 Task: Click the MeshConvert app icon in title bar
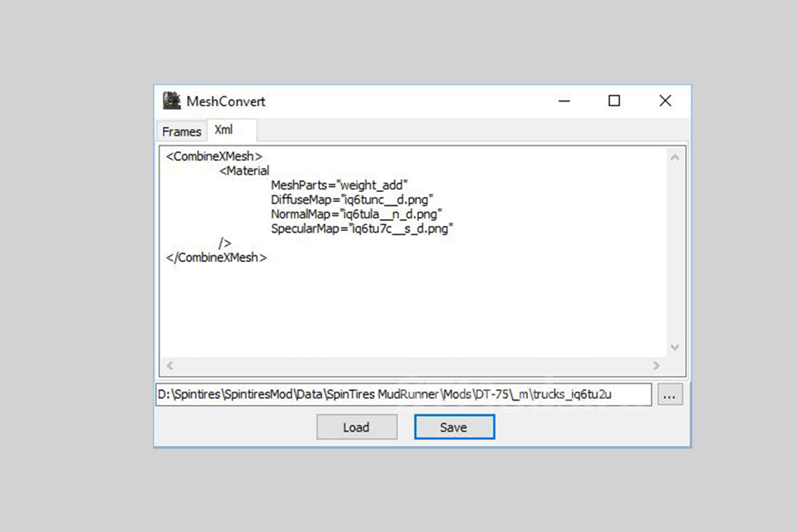(x=172, y=101)
